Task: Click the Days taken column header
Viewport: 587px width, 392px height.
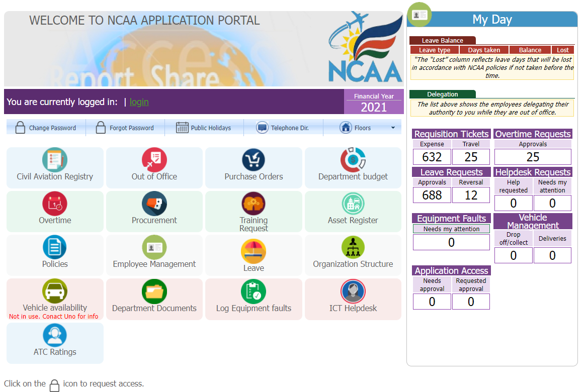Action: (x=484, y=50)
